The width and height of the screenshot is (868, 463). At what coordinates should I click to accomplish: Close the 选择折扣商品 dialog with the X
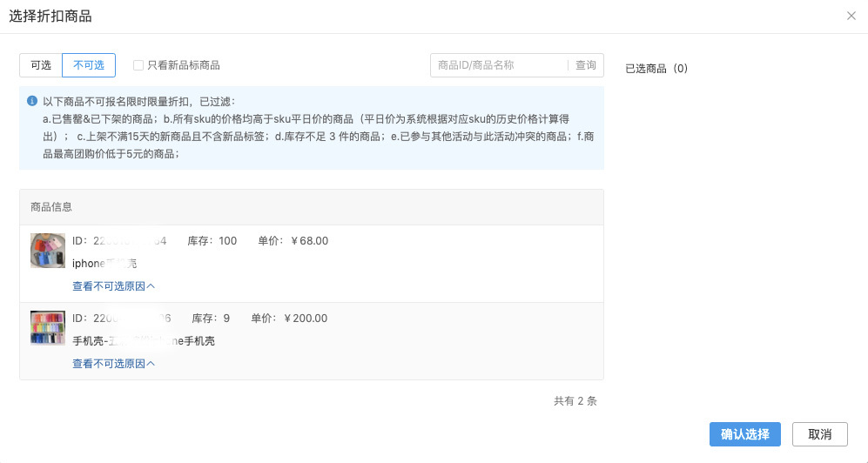(x=851, y=16)
